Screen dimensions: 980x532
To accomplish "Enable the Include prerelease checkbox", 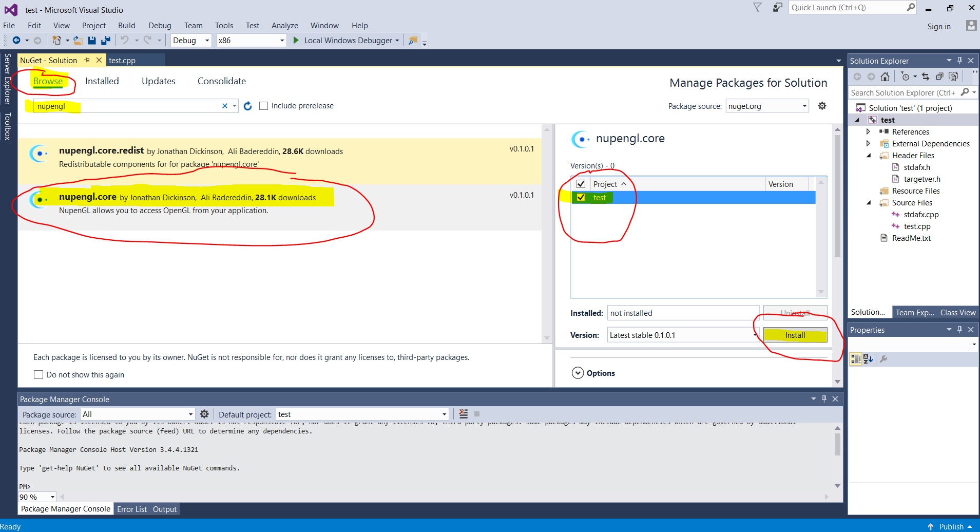I will tap(264, 106).
